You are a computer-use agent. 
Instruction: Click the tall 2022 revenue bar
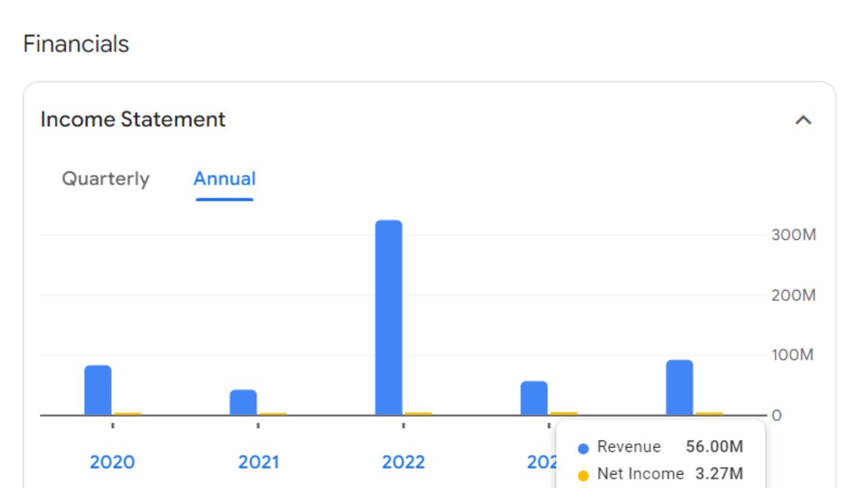coord(389,317)
